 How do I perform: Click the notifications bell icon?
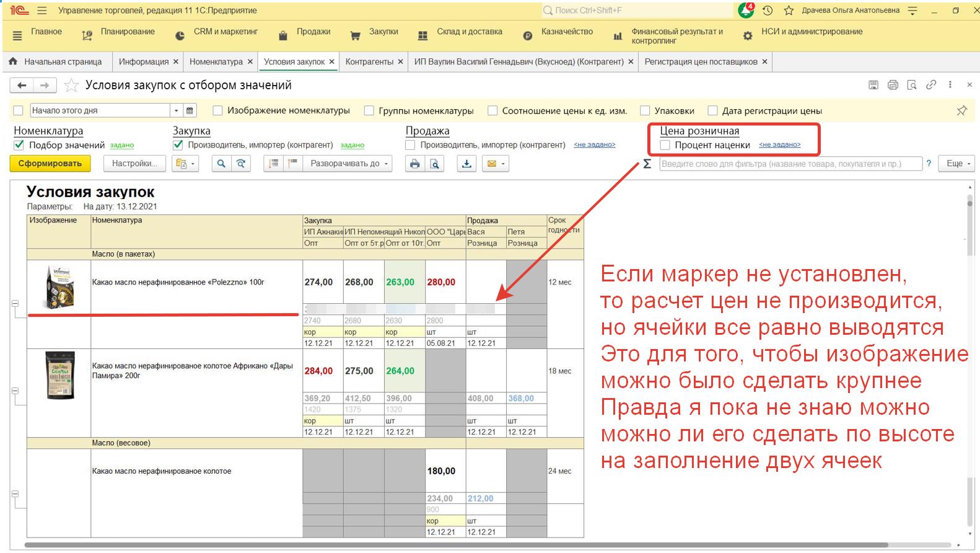point(746,11)
